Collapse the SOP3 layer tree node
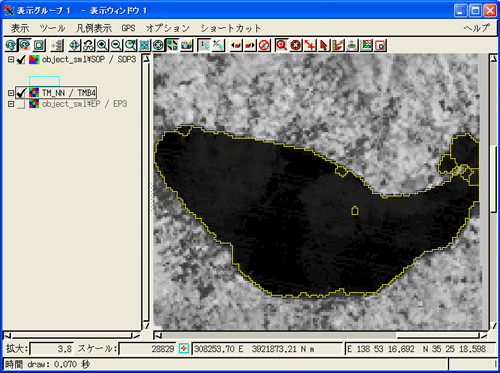This screenshot has width=500, height=373. tap(11, 60)
